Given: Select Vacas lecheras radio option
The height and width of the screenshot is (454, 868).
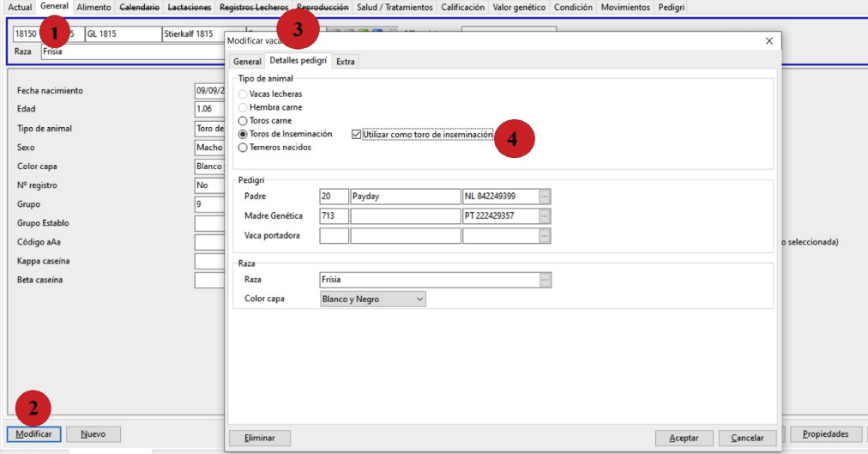Looking at the screenshot, I should 270,94.
